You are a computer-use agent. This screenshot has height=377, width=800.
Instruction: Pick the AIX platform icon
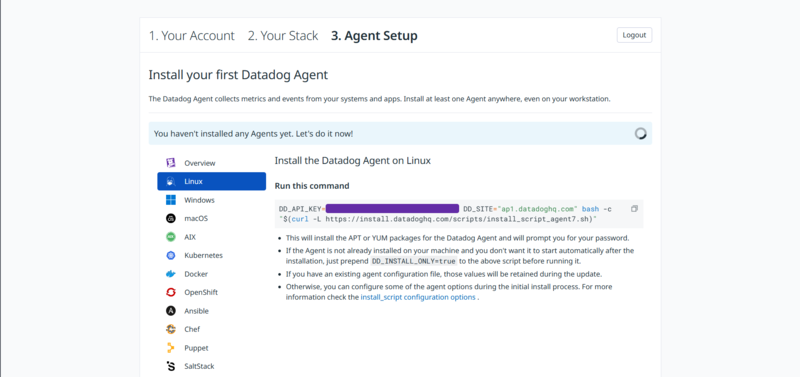coord(171,237)
